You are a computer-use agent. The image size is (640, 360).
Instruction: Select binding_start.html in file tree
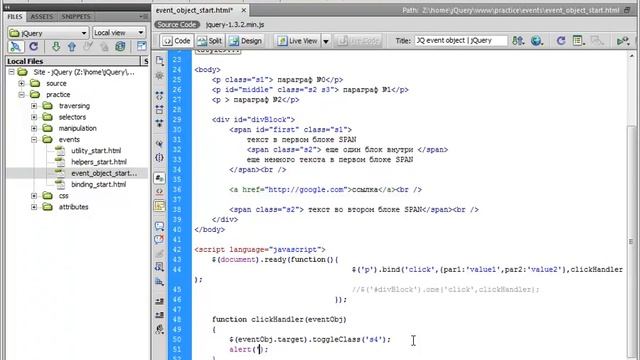pos(98,184)
